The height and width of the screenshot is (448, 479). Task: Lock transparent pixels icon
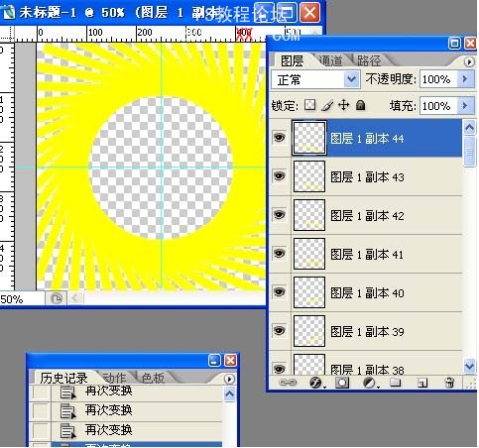pos(309,105)
